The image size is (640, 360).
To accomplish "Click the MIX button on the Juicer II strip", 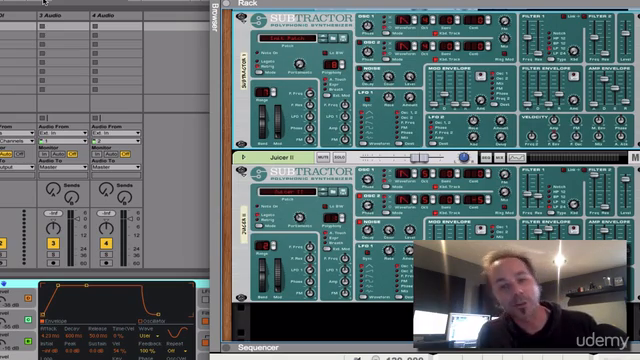I will (x=499, y=158).
